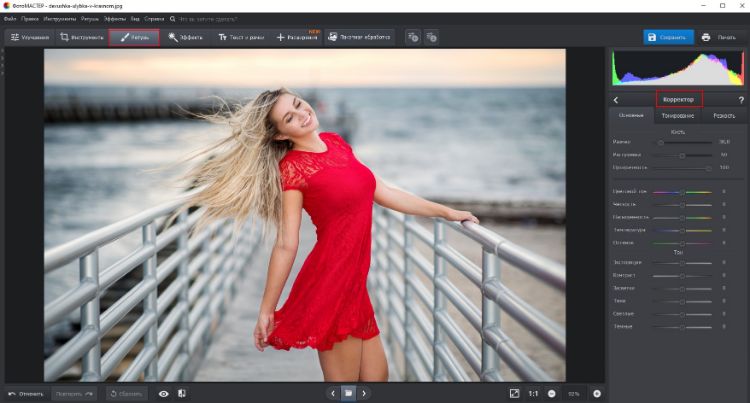The width and height of the screenshot is (750, 403).
Task: Zoom in with the plus icon
Action: coord(597,393)
